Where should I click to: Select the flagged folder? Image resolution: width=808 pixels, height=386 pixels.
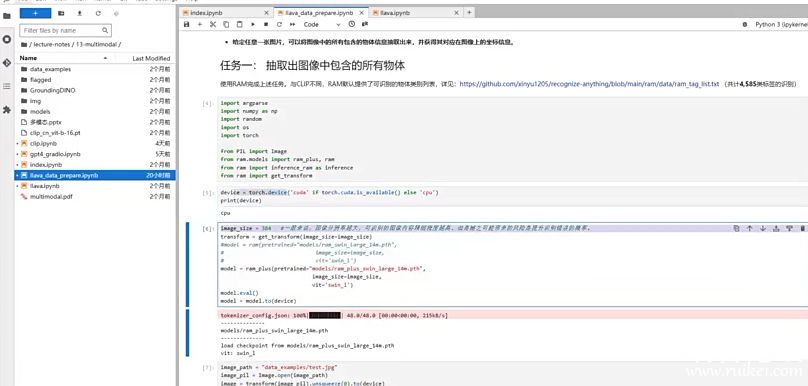pyautogui.click(x=95, y=80)
